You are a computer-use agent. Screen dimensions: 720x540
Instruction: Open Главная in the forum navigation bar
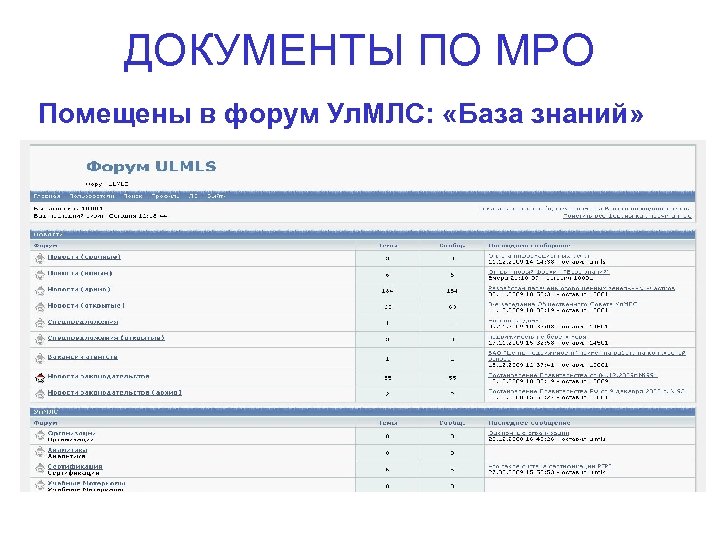[47, 196]
